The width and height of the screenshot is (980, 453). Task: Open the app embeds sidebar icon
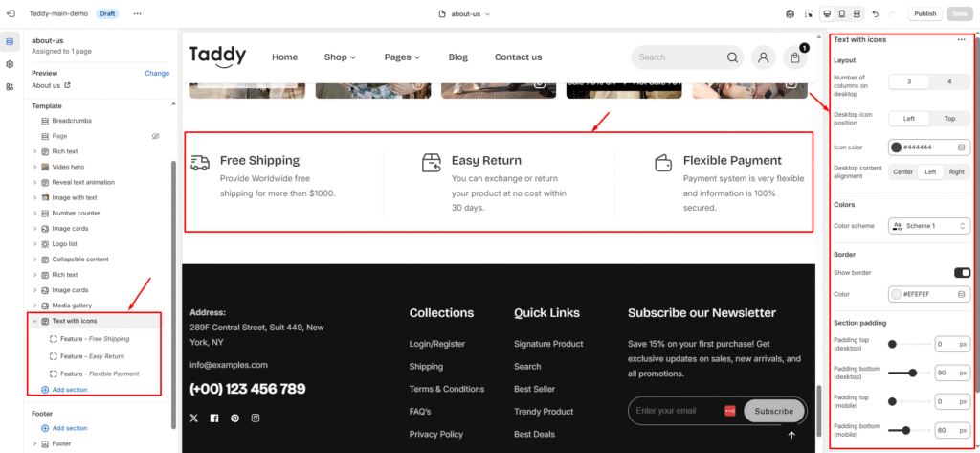point(11,86)
